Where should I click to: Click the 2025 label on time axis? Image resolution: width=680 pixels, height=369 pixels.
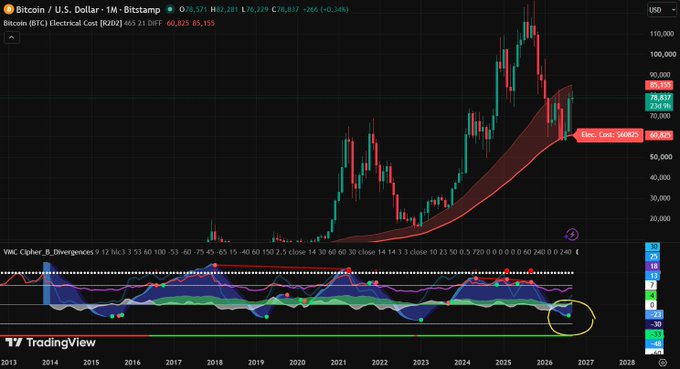click(x=503, y=362)
